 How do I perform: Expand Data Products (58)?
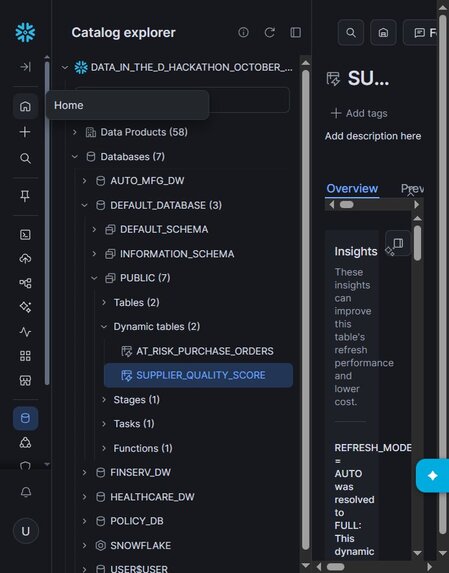pyautogui.click(x=75, y=132)
